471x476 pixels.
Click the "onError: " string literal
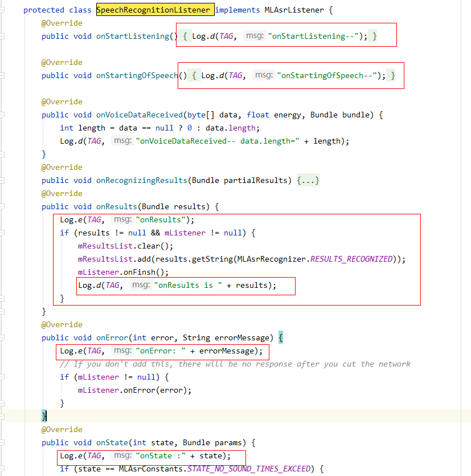point(161,351)
